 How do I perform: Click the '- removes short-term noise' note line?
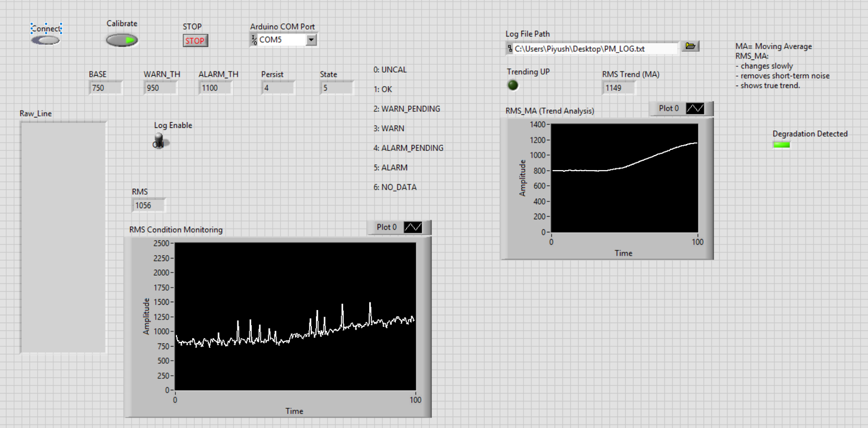(x=782, y=76)
